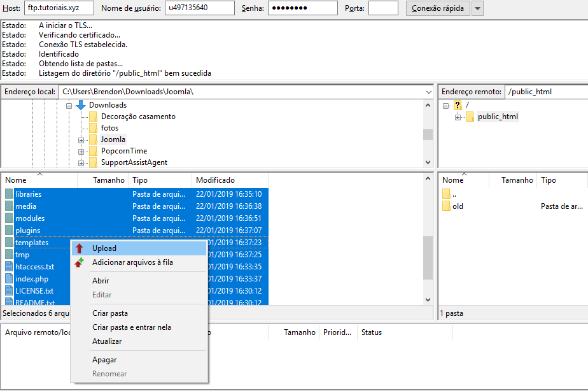Click the PopcornTime folder icon
This screenshot has height=391, width=588.
[94, 151]
